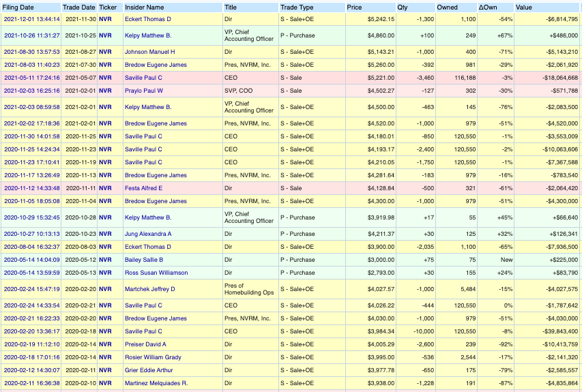Open Bailey Sallie B insider page
The width and height of the screenshot is (582, 392).
click(144, 260)
